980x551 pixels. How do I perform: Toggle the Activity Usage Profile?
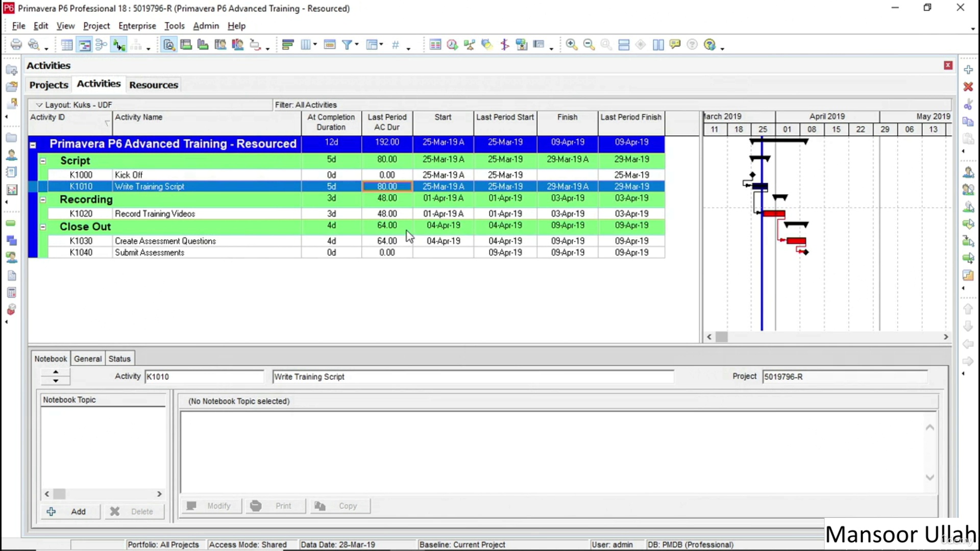203,45
